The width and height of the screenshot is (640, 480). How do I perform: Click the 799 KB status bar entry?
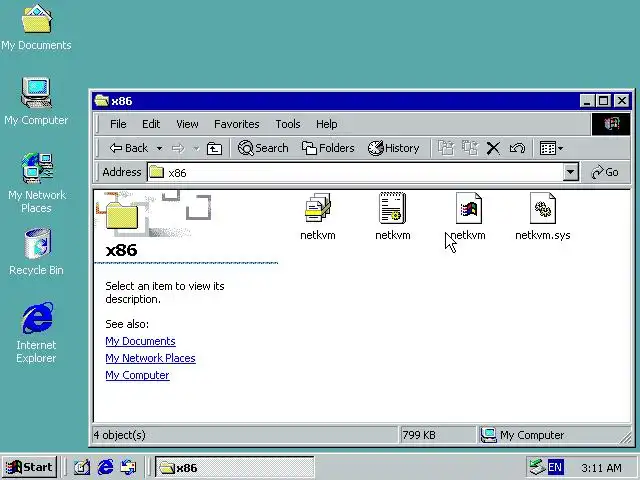[x=437, y=435]
